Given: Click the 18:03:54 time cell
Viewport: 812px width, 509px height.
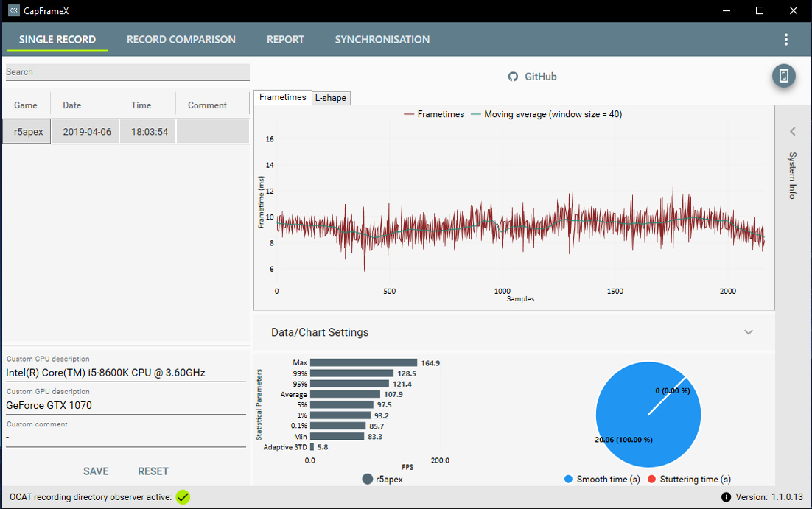Looking at the screenshot, I should click(x=148, y=132).
